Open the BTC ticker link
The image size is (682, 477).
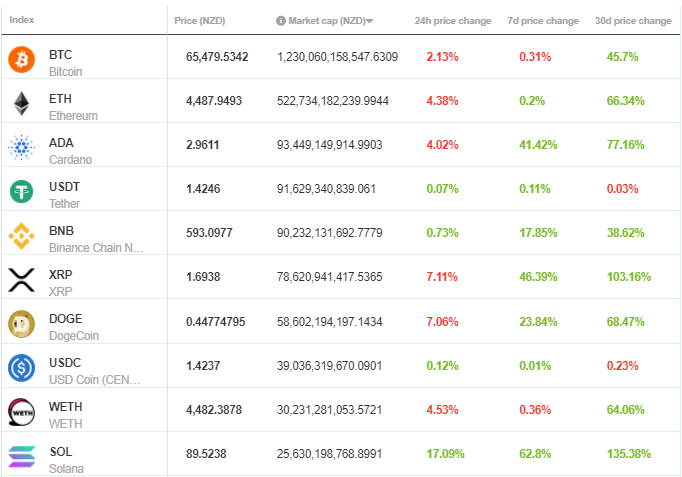(x=60, y=55)
